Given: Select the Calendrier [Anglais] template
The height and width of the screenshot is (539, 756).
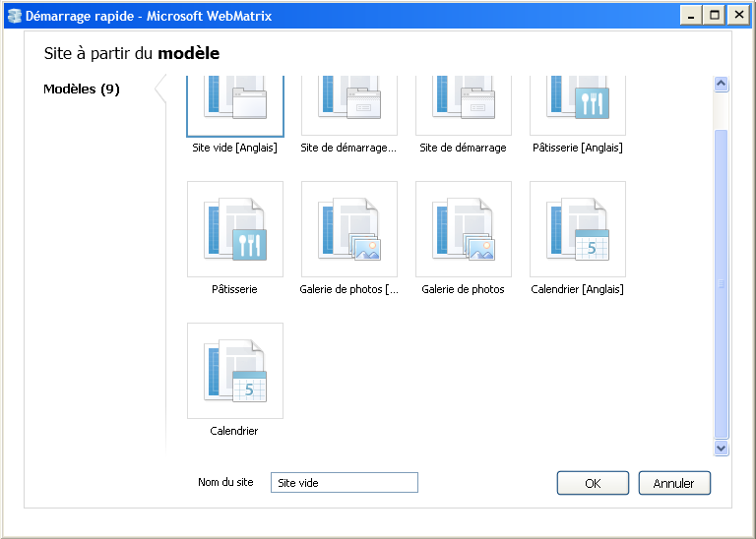Looking at the screenshot, I should coord(578,230).
